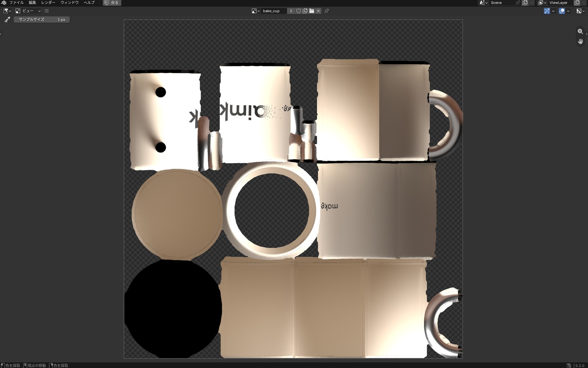
Task: Toggle the show overlays button
Action: tap(562, 11)
